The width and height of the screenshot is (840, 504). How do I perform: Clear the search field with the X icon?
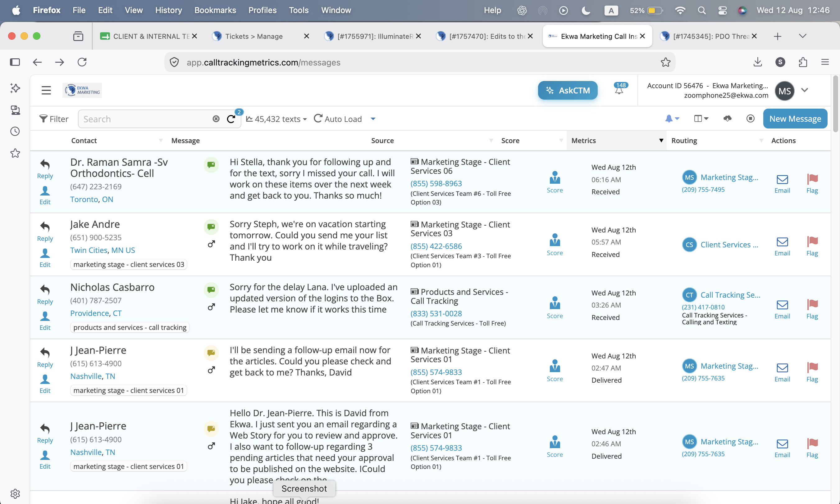pyautogui.click(x=216, y=119)
